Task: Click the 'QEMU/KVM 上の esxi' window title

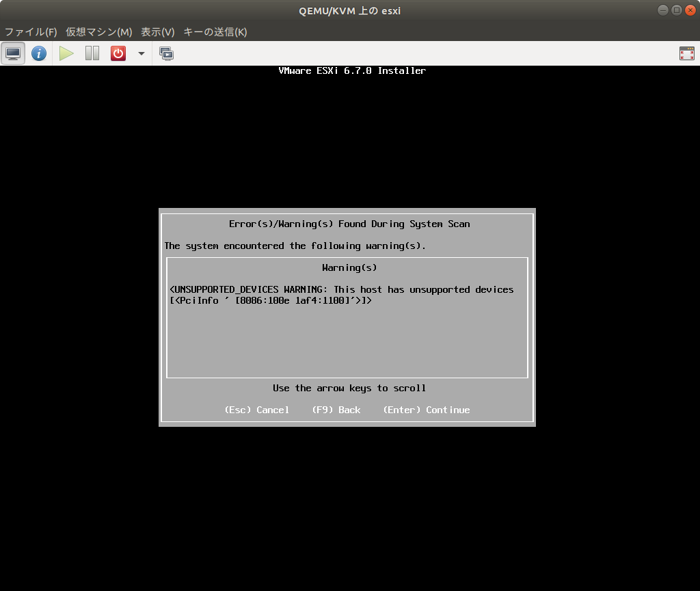Action: point(349,11)
